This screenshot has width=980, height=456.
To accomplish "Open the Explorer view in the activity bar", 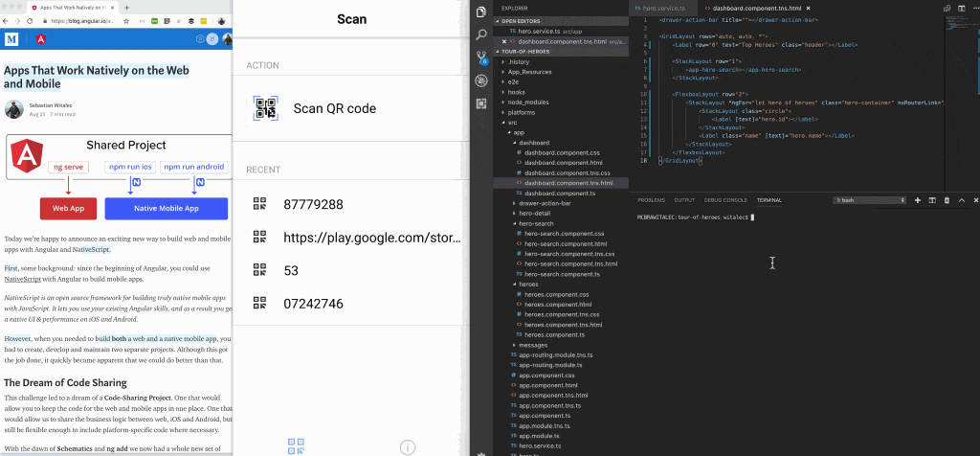I will [x=481, y=11].
